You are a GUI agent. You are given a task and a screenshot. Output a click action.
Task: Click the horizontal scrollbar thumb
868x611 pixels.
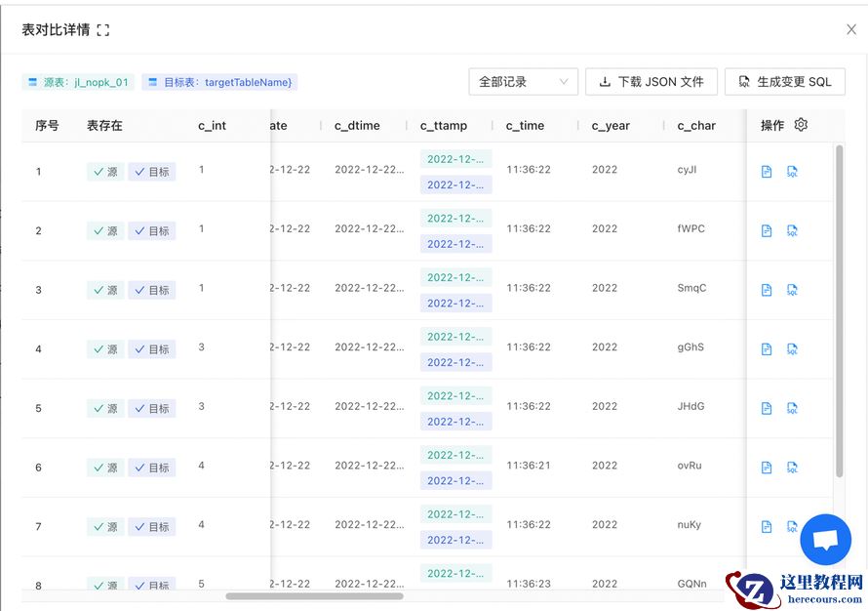(314, 596)
